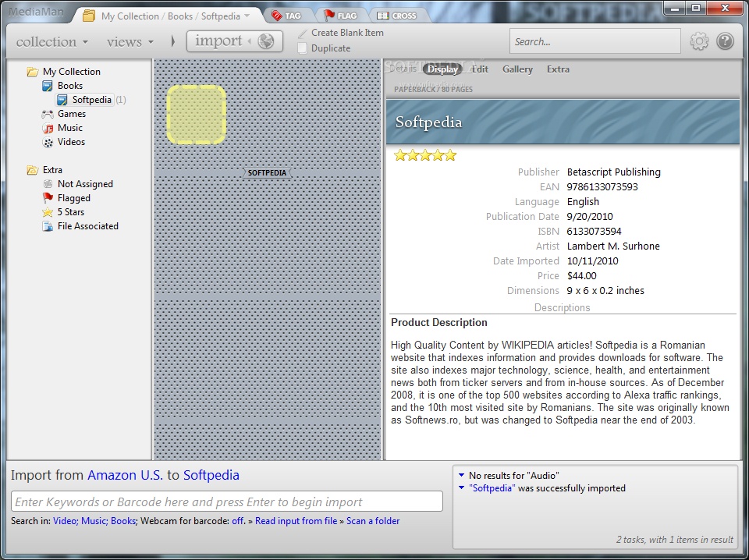
Task: Open the FLAG tab
Action: pos(339,16)
